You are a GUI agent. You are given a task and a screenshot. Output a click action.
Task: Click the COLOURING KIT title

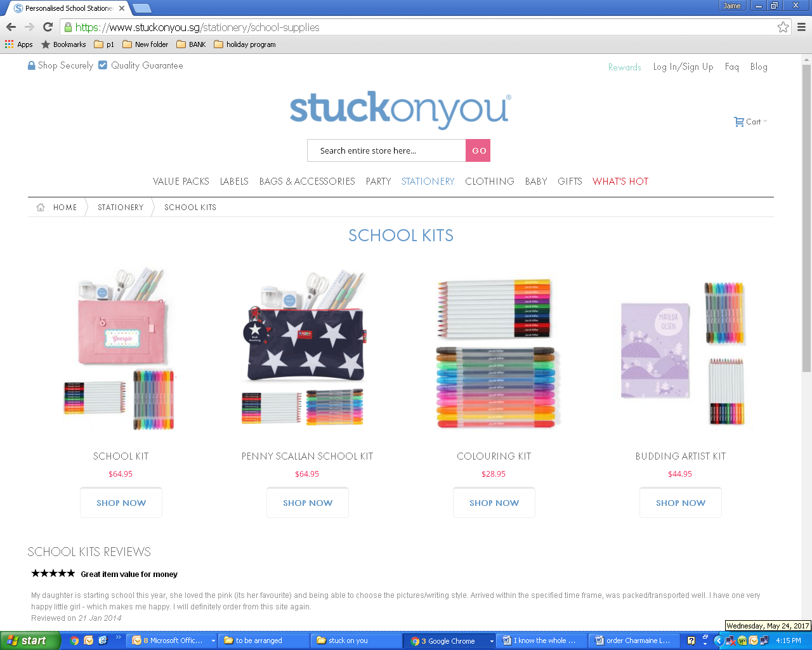tap(494, 456)
